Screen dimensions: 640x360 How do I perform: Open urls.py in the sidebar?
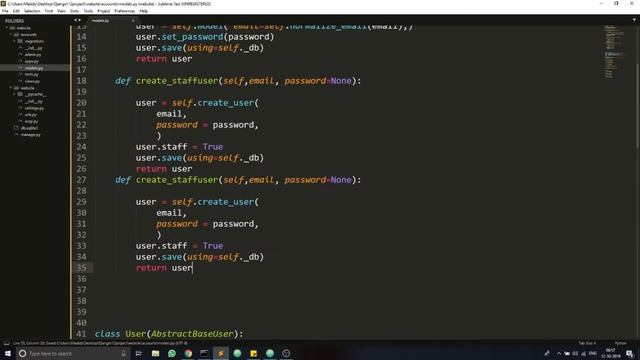[x=31, y=115]
